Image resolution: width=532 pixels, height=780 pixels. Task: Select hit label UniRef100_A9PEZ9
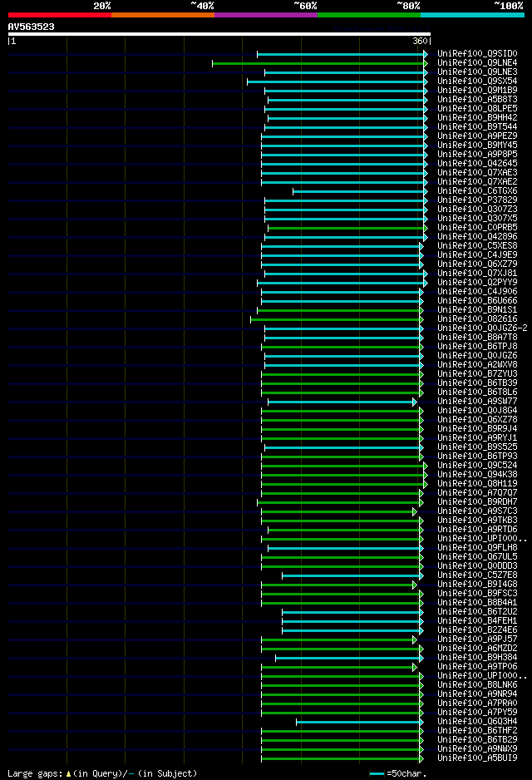477,136
